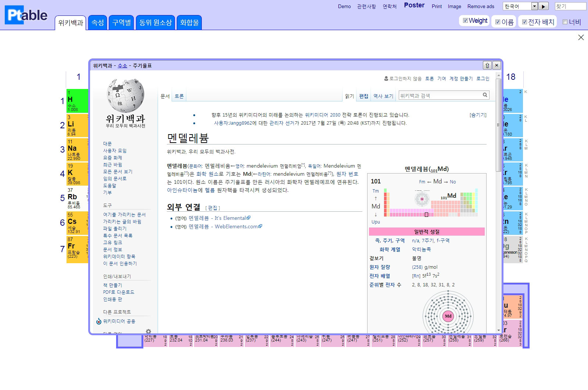Close the page overlay with top-right X
The width and height of the screenshot is (588, 390).
[581, 37]
